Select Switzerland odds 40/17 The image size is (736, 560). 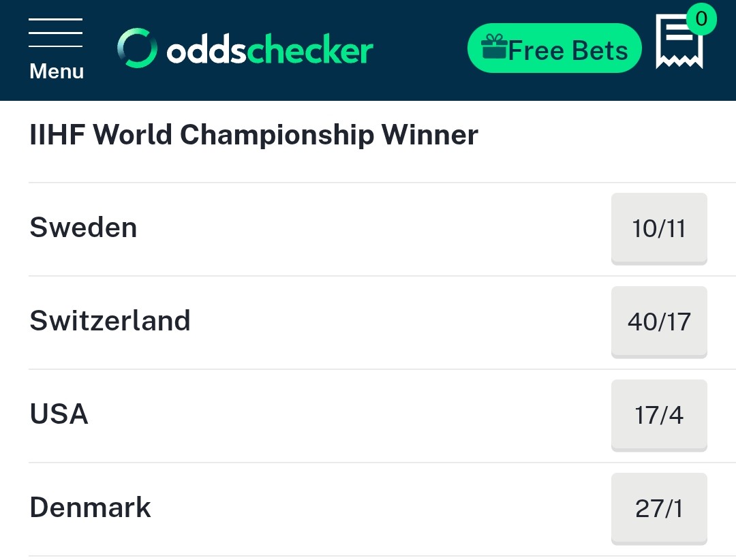click(x=659, y=322)
